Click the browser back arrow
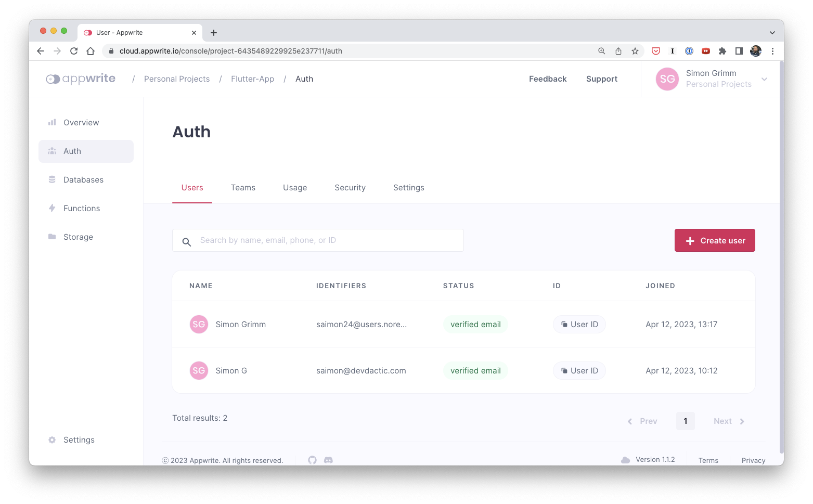This screenshot has height=504, width=813. pyautogui.click(x=41, y=51)
